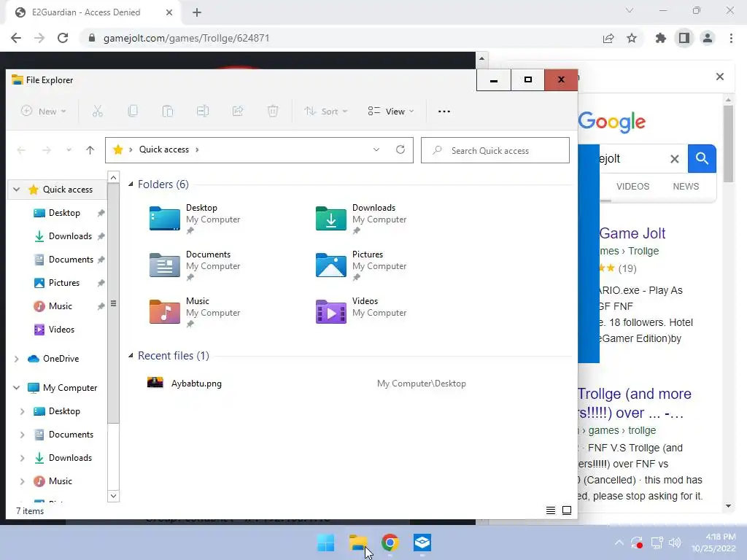This screenshot has width=747, height=560.
Task: Click the navigation pane scrollbar down arrow
Action: pyautogui.click(x=113, y=496)
